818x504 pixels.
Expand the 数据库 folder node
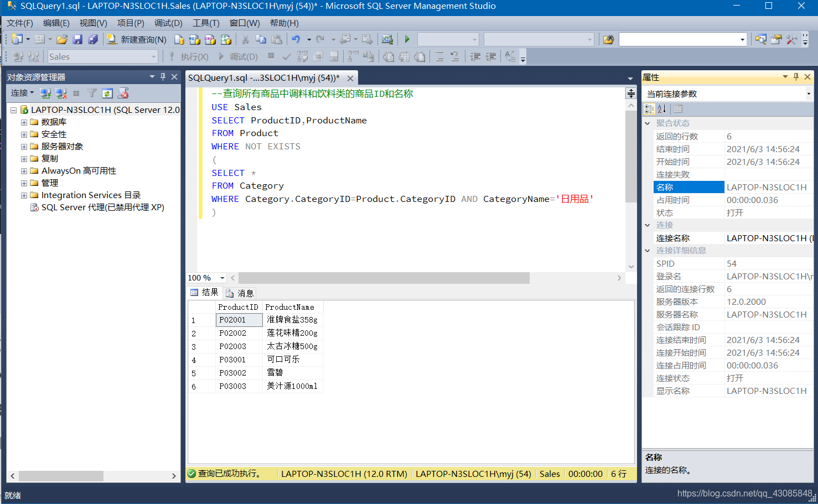(x=24, y=122)
